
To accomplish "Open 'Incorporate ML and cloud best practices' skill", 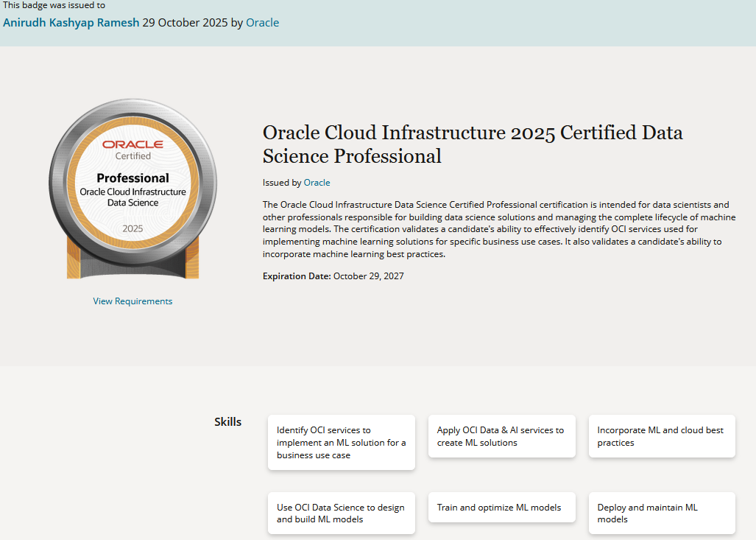I will [662, 436].
